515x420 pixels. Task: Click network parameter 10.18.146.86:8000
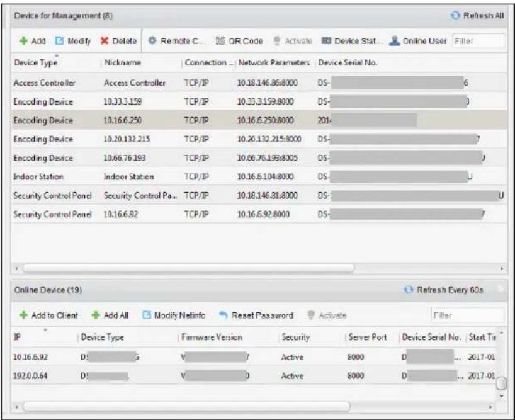(268, 82)
